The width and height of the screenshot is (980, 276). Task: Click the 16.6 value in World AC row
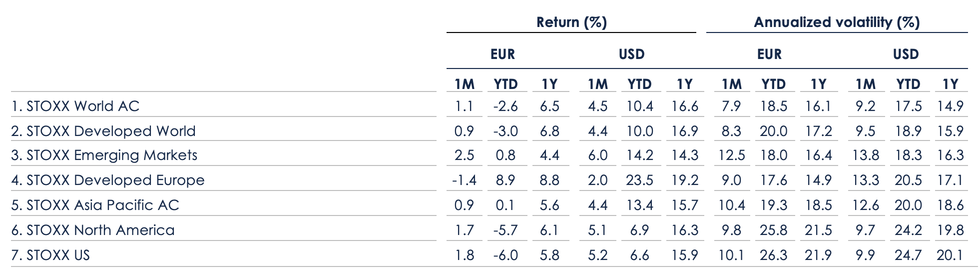[685, 106]
